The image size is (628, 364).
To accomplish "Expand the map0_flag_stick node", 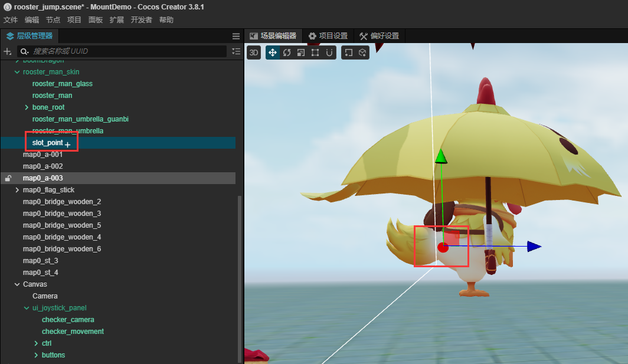I will (17, 190).
